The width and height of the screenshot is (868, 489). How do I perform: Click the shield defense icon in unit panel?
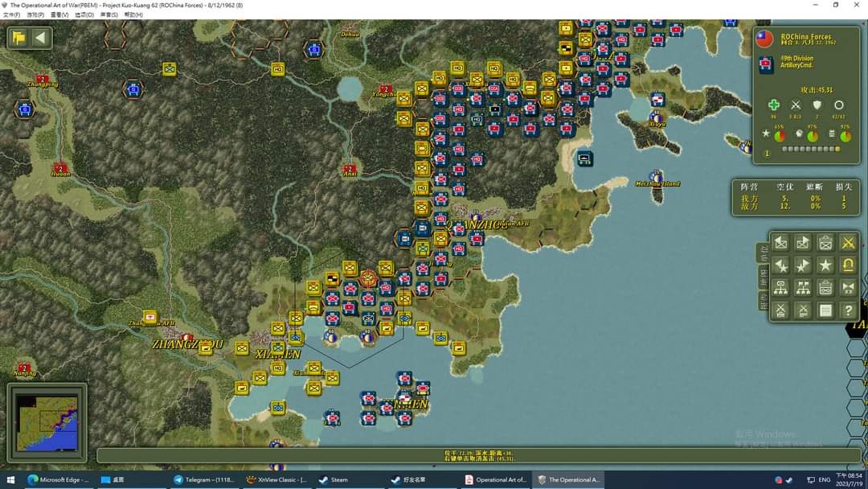tap(817, 105)
